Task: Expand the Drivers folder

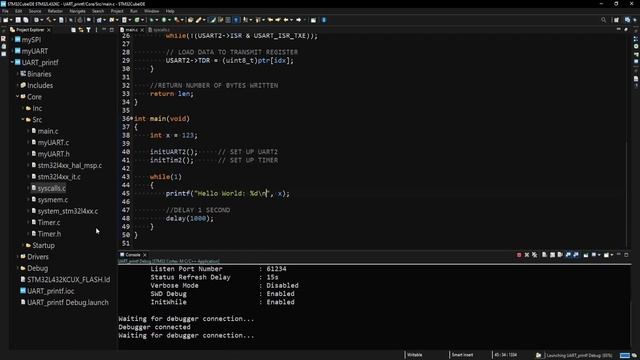Action: tap(18, 257)
